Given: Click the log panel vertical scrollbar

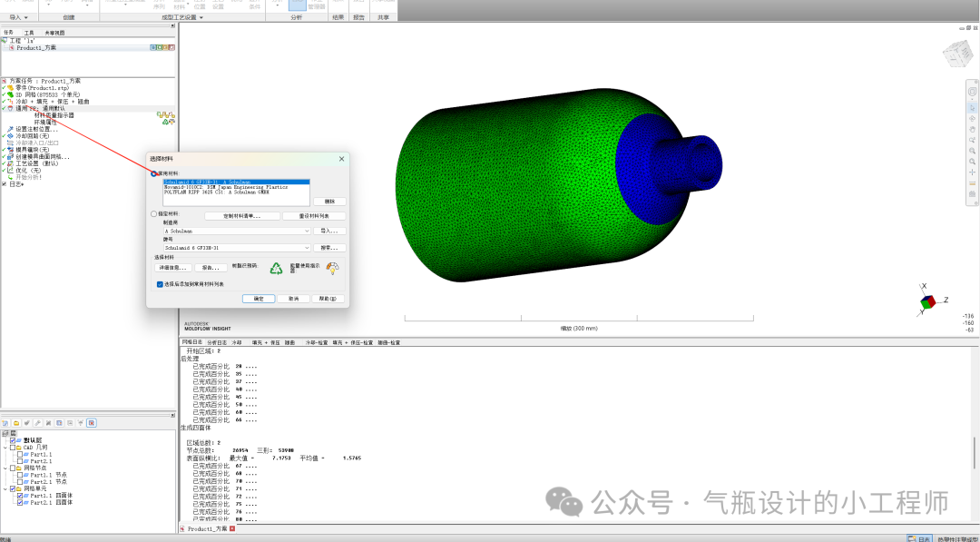Looking at the screenshot, I should tap(975, 453).
